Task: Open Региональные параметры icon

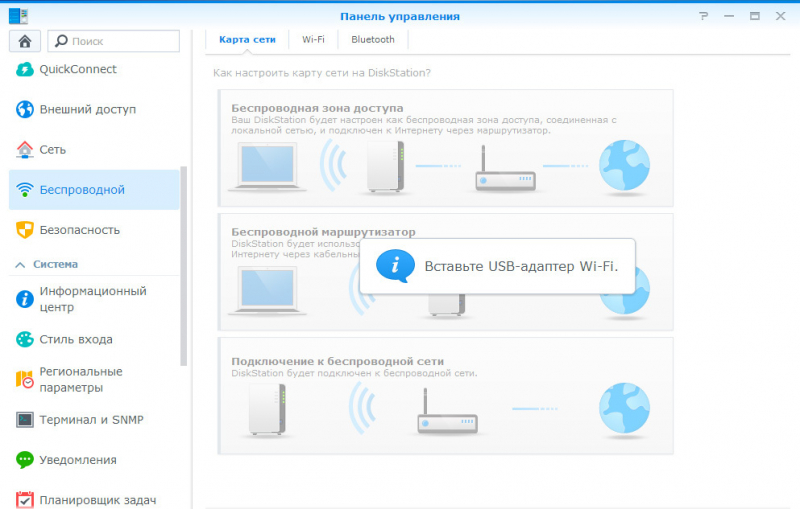Action: click(25, 379)
